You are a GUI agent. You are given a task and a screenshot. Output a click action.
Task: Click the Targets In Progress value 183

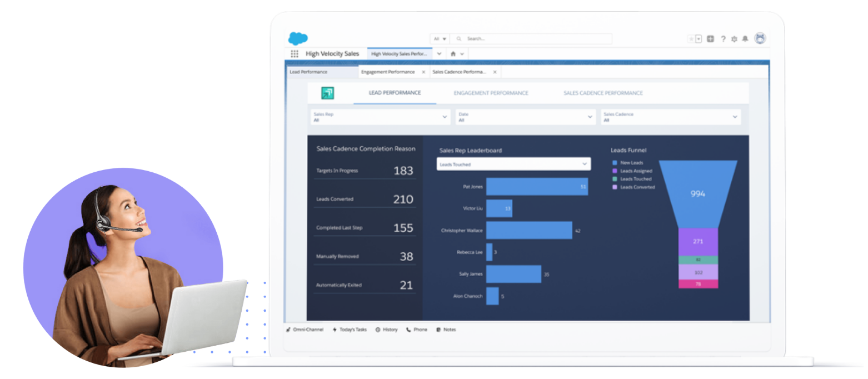click(x=403, y=171)
